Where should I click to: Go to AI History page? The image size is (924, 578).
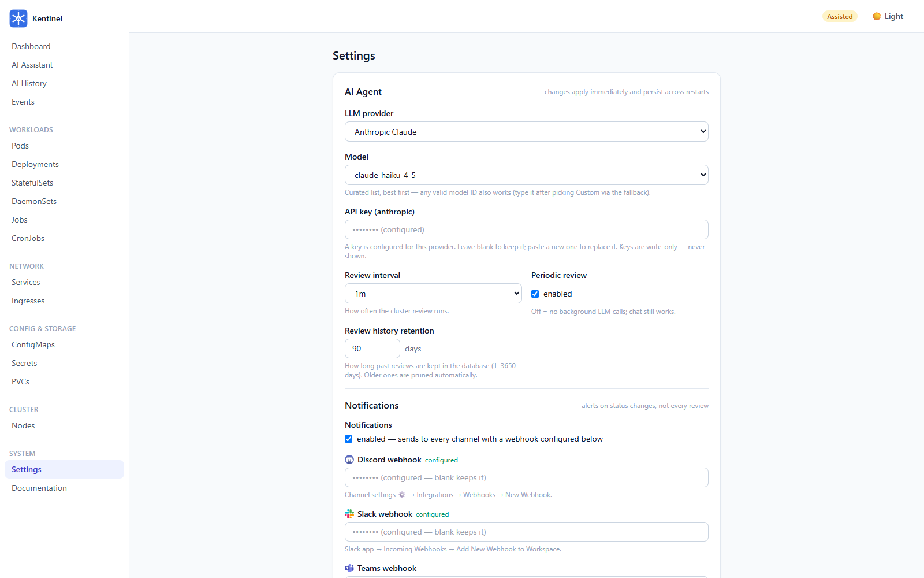point(64,83)
